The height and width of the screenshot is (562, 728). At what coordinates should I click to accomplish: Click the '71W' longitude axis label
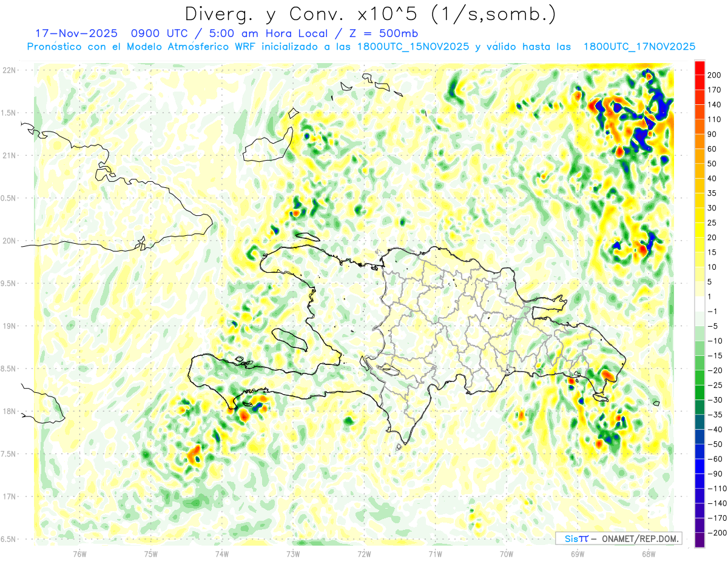click(x=435, y=554)
